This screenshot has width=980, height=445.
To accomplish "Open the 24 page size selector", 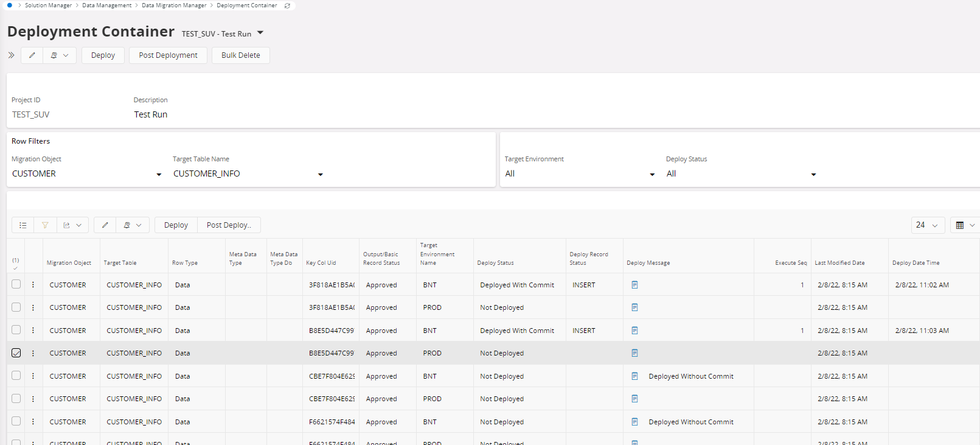I will coord(928,225).
